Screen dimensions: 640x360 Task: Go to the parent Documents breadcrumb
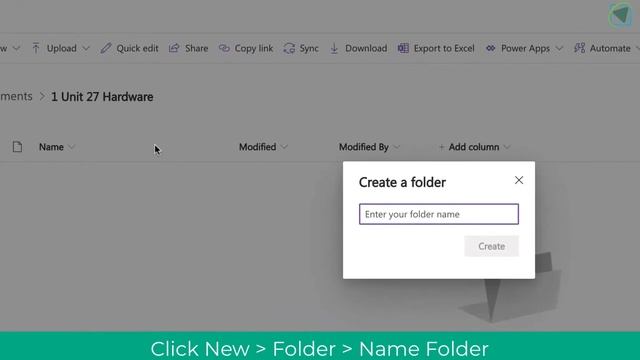click(16, 96)
